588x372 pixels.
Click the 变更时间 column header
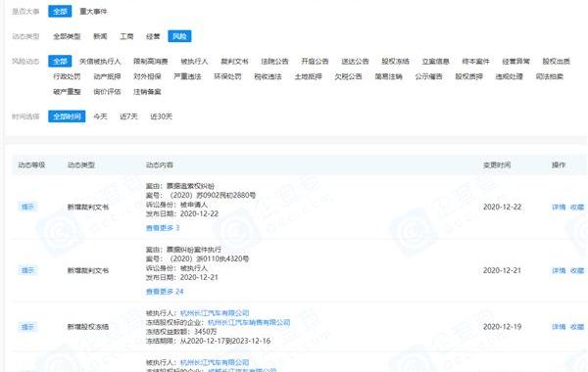(x=497, y=164)
